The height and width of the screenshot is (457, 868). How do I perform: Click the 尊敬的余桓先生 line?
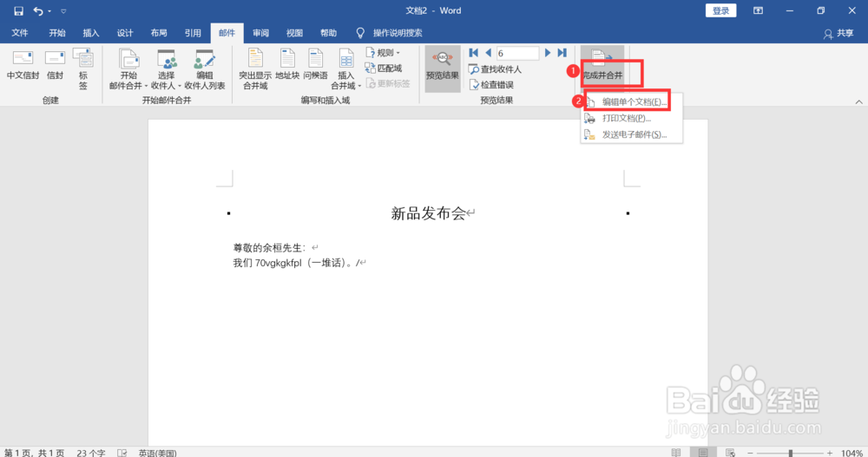(x=269, y=248)
